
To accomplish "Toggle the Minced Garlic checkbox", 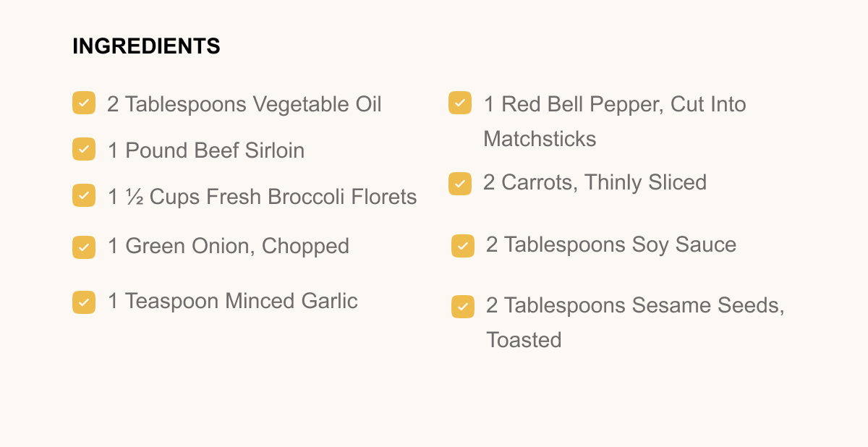I will (x=84, y=302).
